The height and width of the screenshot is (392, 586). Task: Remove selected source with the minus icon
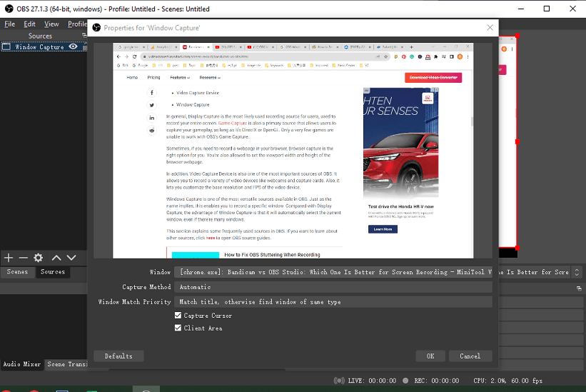pos(23,258)
